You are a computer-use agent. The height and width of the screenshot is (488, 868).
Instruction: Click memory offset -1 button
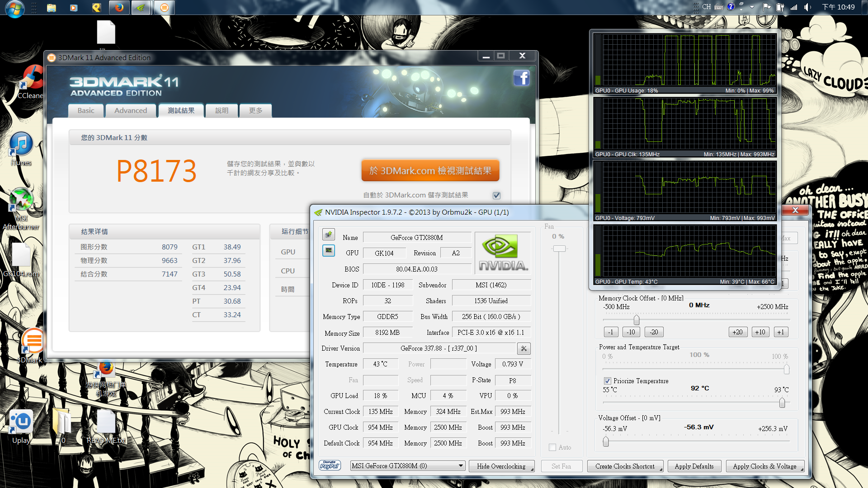(610, 332)
